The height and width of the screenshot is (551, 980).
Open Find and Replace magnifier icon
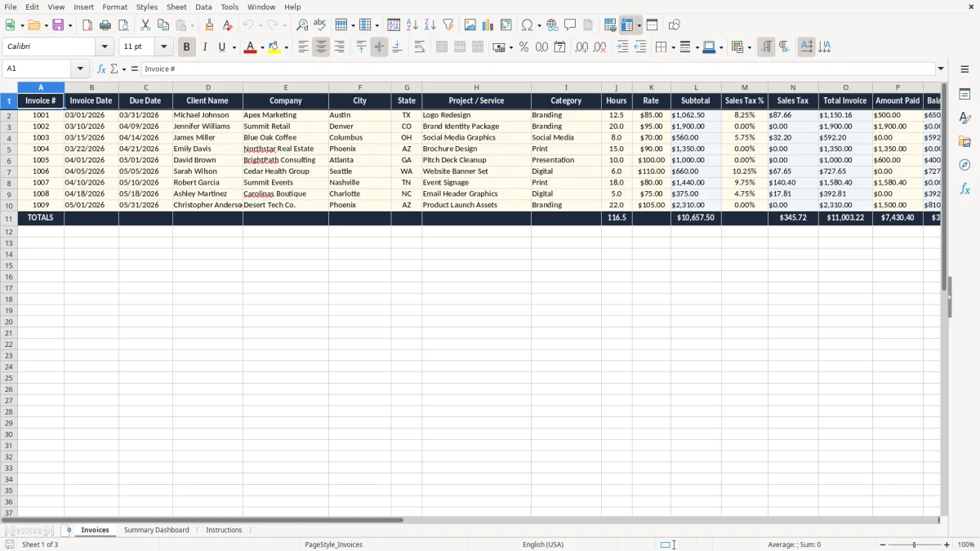[302, 25]
